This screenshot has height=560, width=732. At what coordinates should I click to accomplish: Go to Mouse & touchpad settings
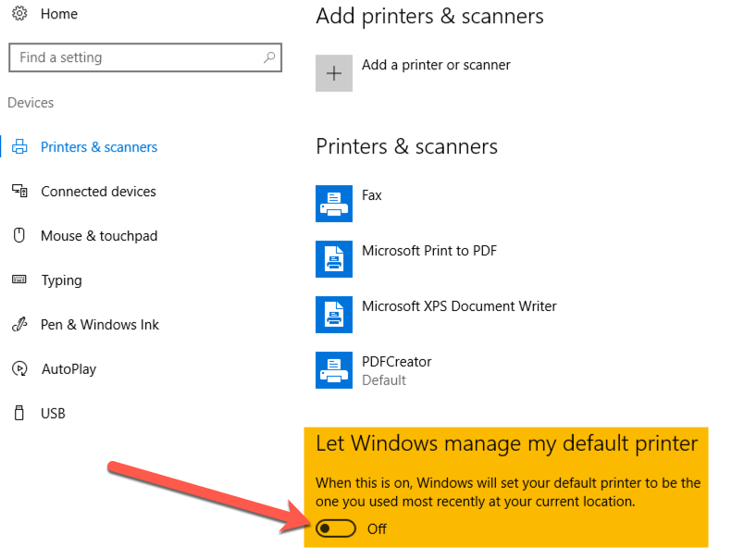click(x=98, y=236)
